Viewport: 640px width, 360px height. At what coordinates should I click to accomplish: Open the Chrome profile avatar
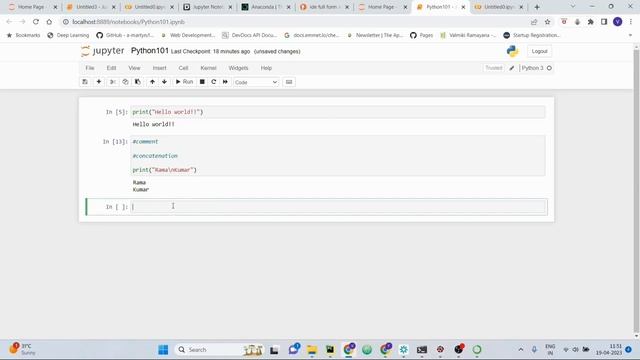coord(618,22)
